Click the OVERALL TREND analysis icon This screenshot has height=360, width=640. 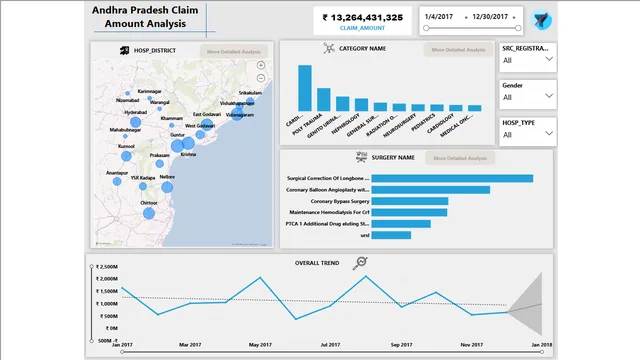tap(360, 263)
